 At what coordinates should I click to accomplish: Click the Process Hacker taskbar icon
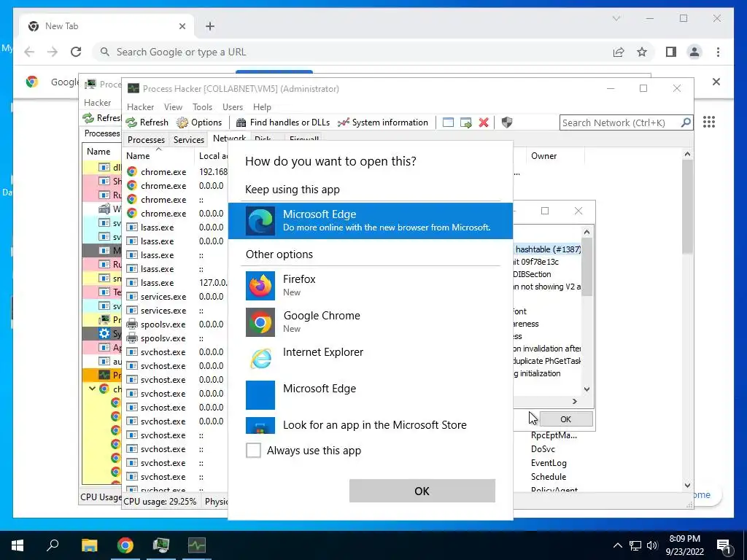[197, 545]
